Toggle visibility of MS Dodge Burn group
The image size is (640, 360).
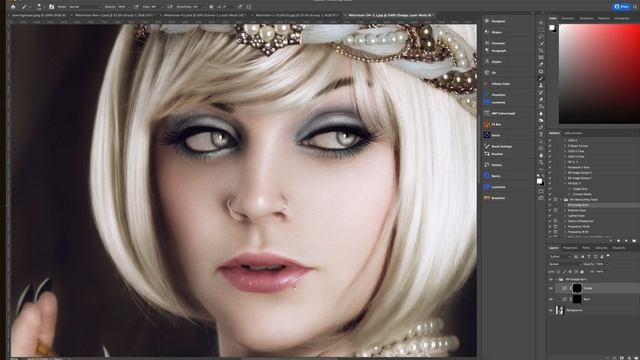point(551,280)
